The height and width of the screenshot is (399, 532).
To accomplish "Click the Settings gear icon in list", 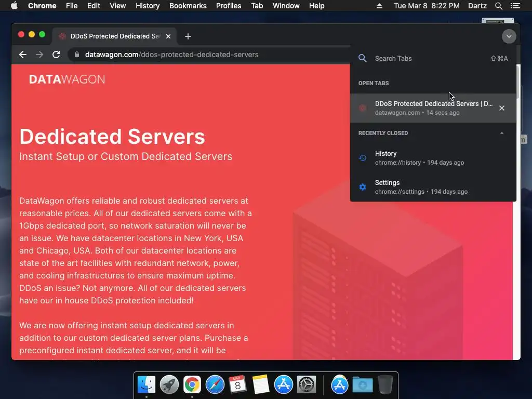I will [x=363, y=187].
